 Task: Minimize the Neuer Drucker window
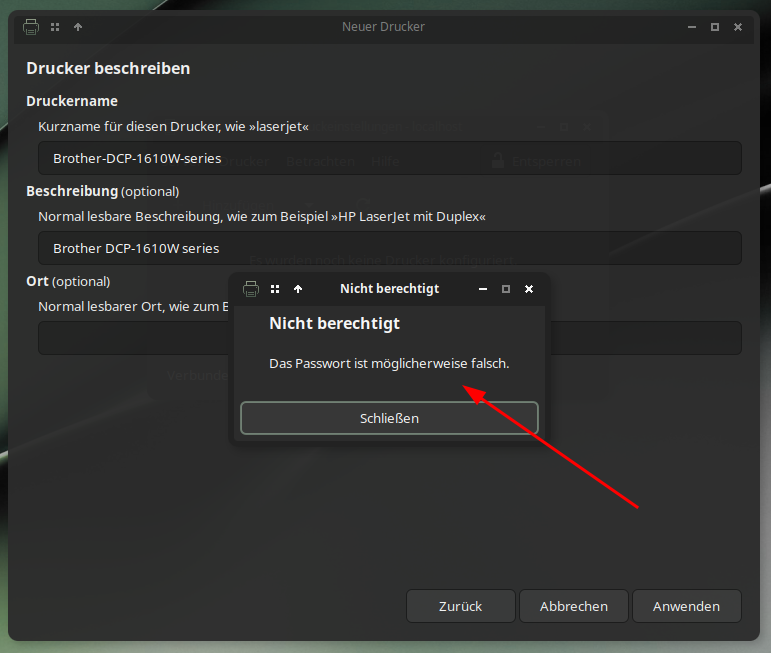coord(692,27)
